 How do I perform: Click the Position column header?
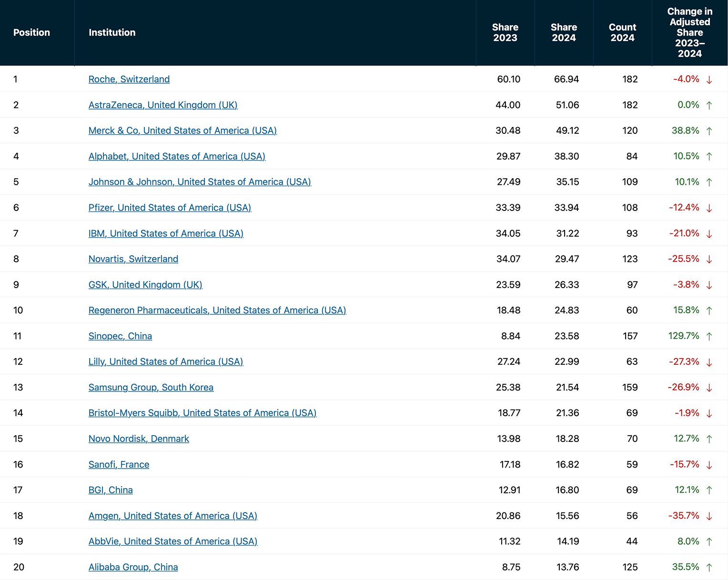[x=31, y=32]
